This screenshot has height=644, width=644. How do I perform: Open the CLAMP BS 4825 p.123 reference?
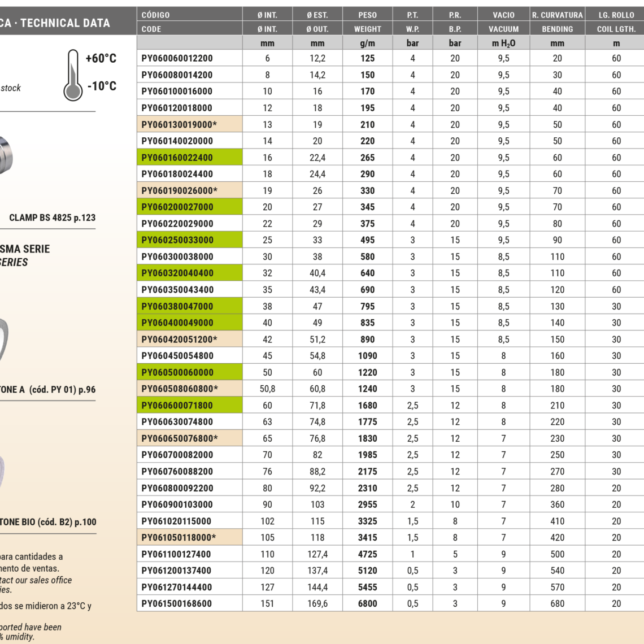52,217
